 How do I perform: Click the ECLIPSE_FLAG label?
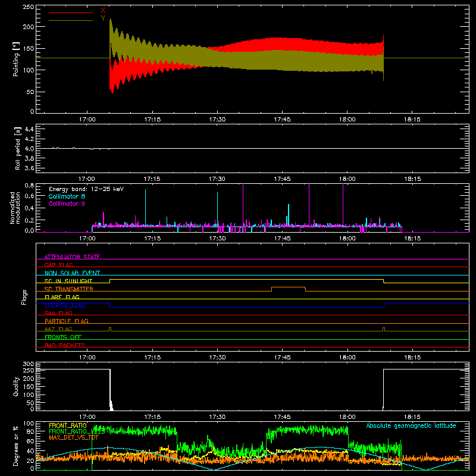(x=65, y=305)
